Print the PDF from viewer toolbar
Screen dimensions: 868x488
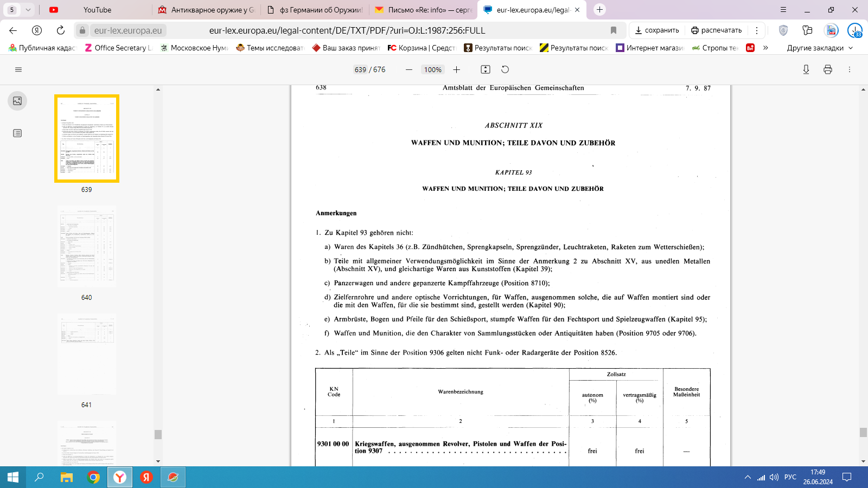point(828,69)
